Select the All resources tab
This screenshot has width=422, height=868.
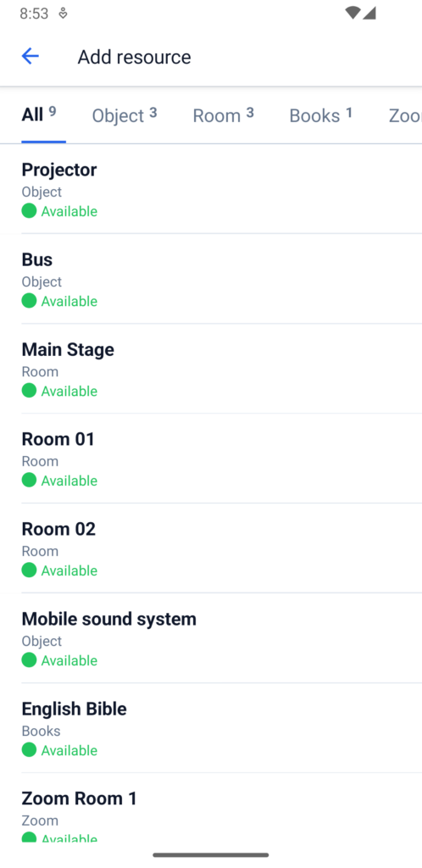click(39, 115)
